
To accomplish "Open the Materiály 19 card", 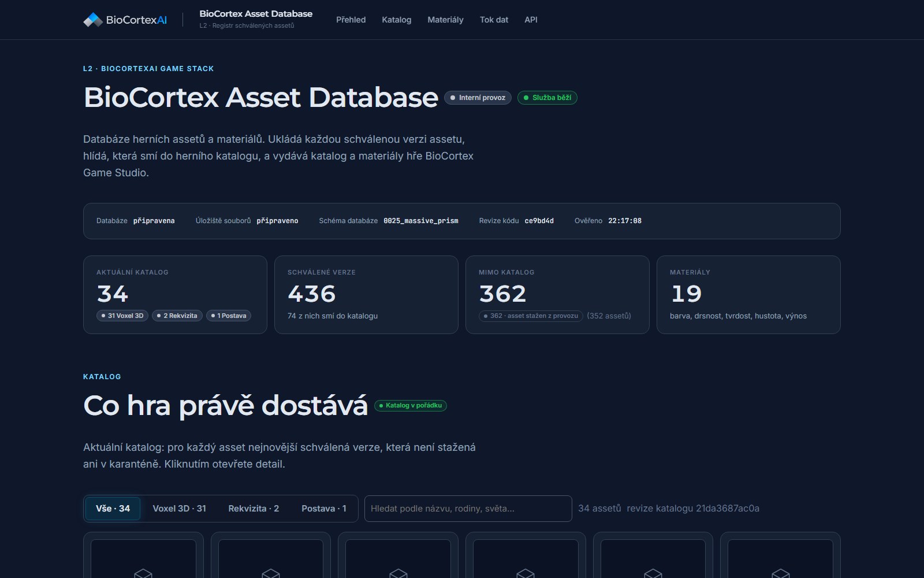I will (x=748, y=295).
